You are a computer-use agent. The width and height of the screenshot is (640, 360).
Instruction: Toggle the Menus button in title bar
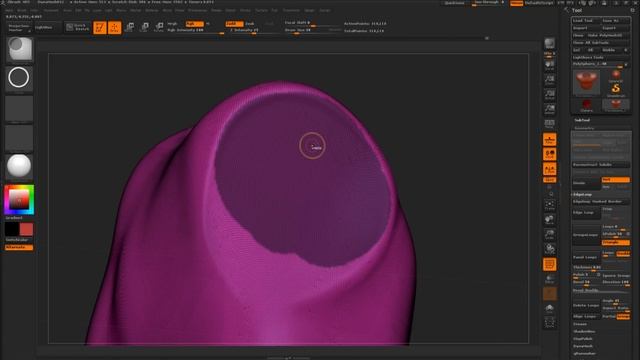point(516,3)
